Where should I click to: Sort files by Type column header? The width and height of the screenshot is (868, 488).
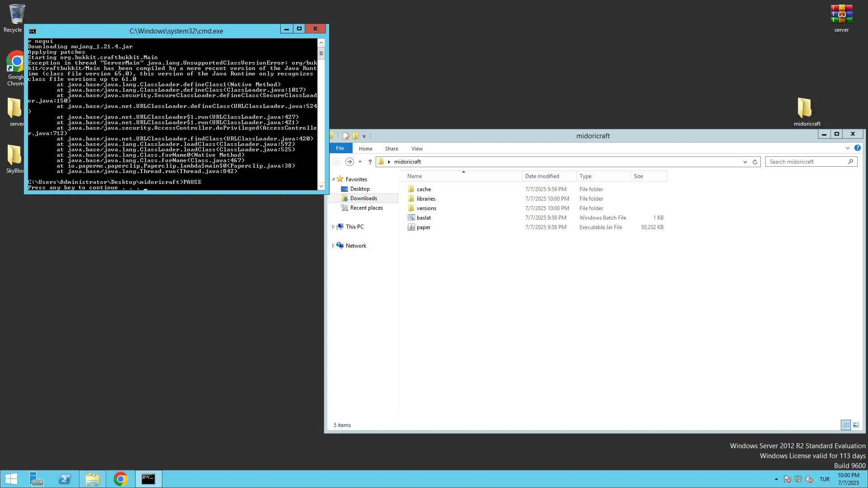[604, 176]
